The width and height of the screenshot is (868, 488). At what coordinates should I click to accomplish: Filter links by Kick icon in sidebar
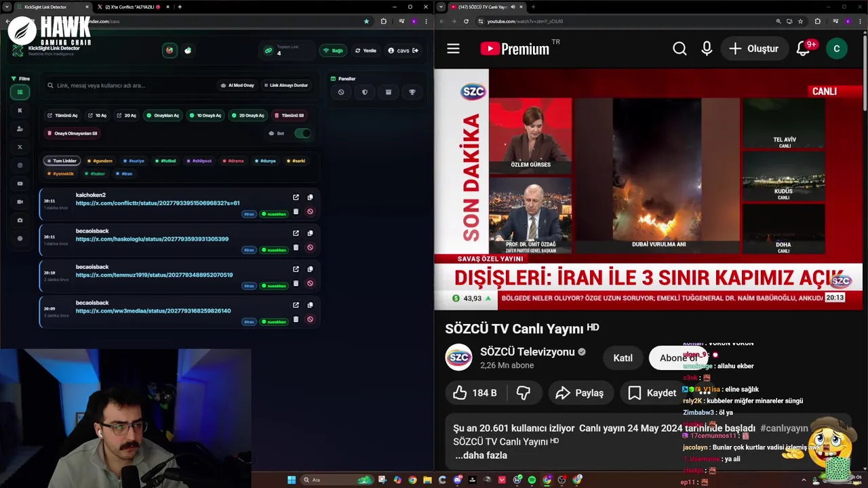(x=20, y=110)
